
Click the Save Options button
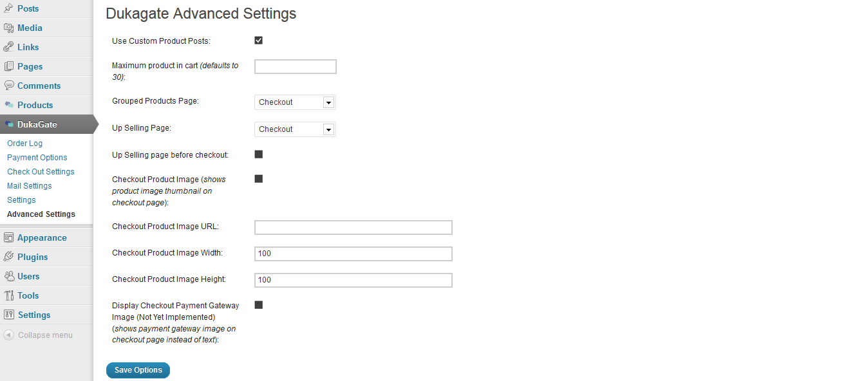[x=138, y=370]
